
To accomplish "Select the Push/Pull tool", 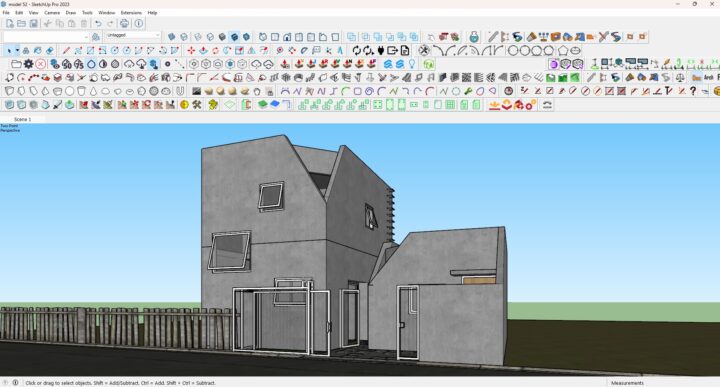I will pos(203,50).
